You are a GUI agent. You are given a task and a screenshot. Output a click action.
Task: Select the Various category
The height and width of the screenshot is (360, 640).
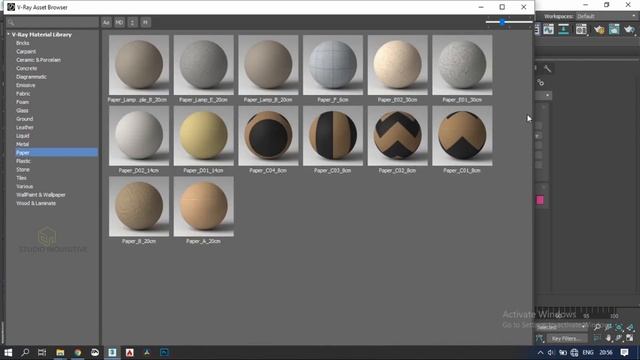tap(24, 187)
